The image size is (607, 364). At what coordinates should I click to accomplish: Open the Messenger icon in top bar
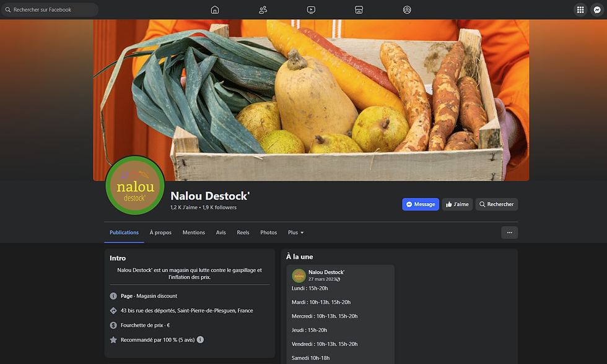pyautogui.click(x=597, y=10)
